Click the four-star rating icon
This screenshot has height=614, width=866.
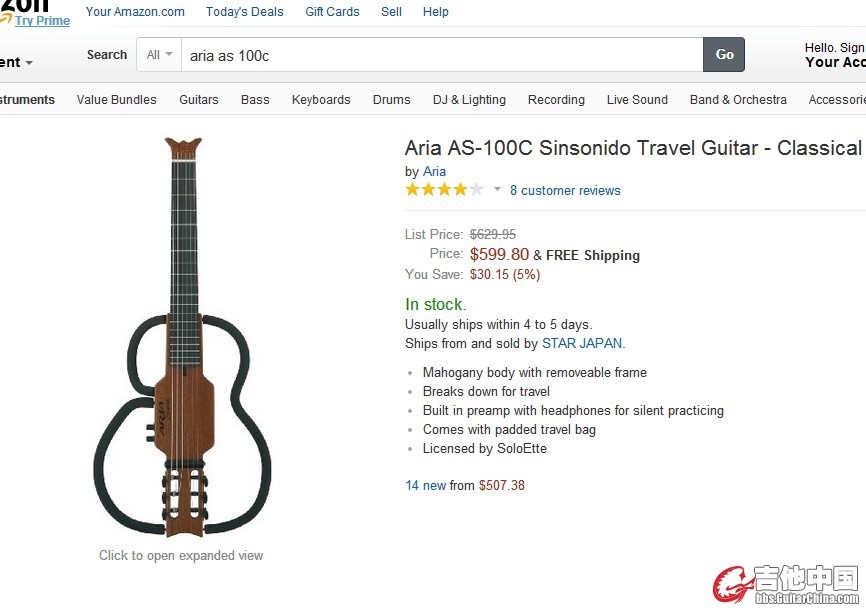pos(444,190)
